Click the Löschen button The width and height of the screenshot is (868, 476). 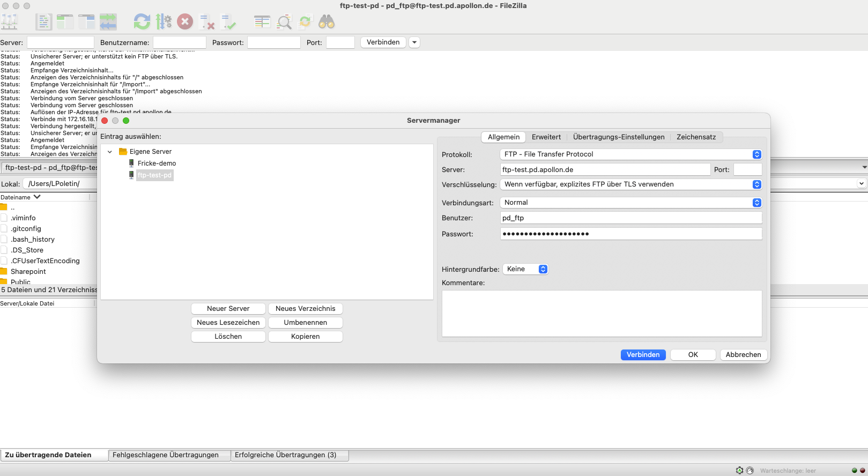pyautogui.click(x=228, y=337)
